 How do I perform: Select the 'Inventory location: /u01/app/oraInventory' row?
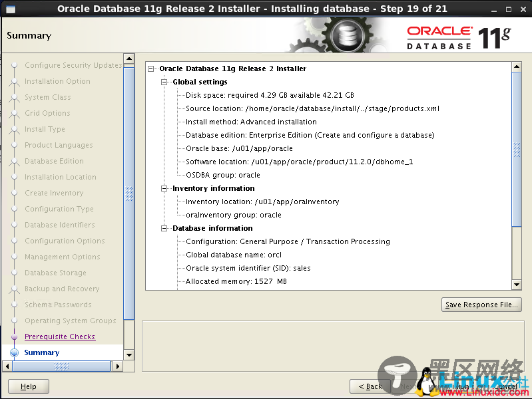262,201
